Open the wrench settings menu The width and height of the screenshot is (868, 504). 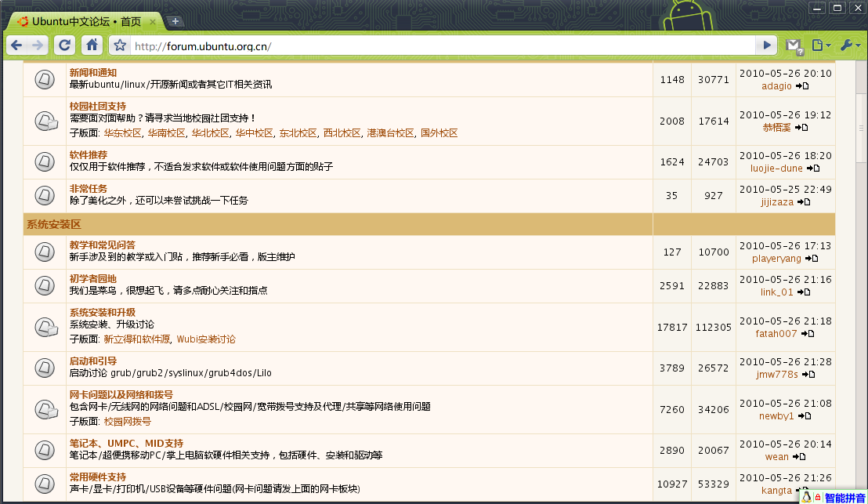point(850,45)
